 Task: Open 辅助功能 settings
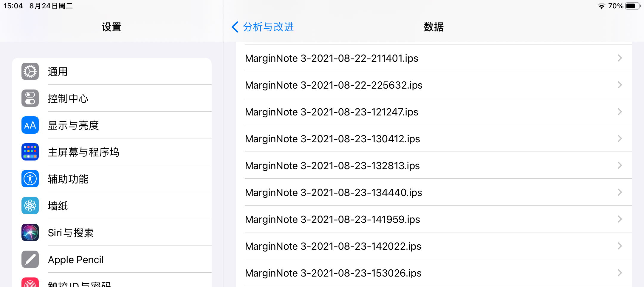(112, 179)
